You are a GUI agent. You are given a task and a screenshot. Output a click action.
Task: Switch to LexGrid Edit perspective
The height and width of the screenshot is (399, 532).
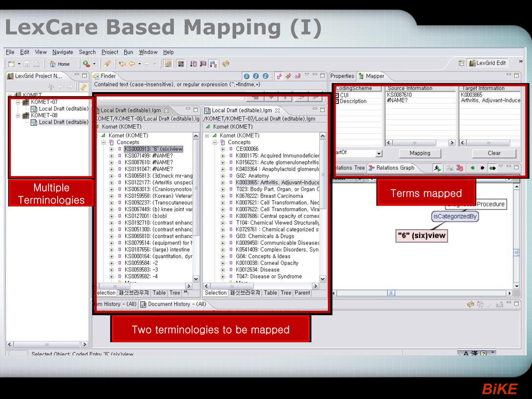pos(488,63)
